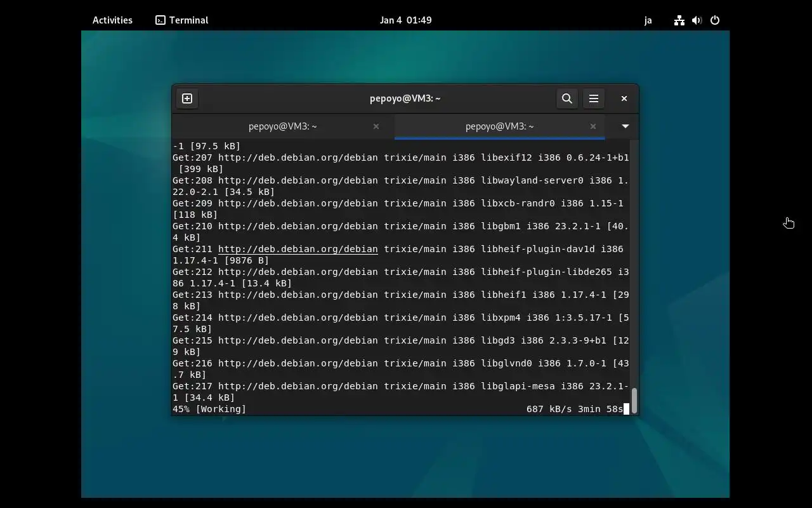Click the terminal vertical scrollbar
Screen dimensions: 812x508
coord(634,400)
